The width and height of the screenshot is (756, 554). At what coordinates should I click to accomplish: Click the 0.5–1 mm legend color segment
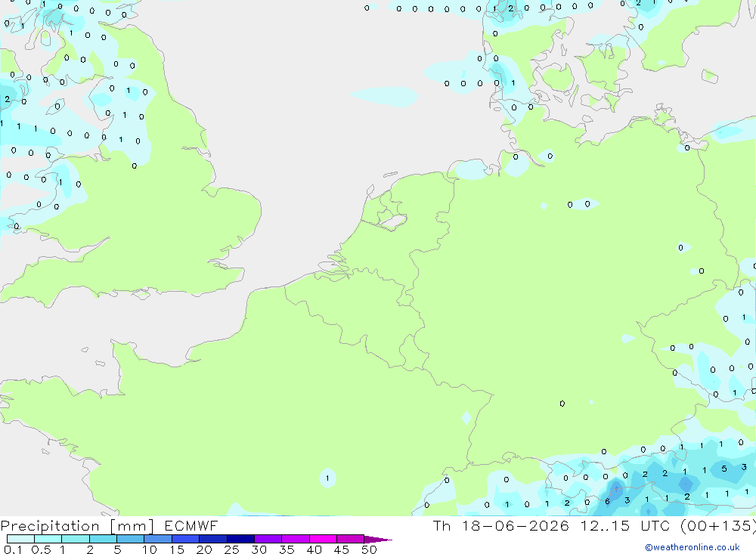[48, 539]
